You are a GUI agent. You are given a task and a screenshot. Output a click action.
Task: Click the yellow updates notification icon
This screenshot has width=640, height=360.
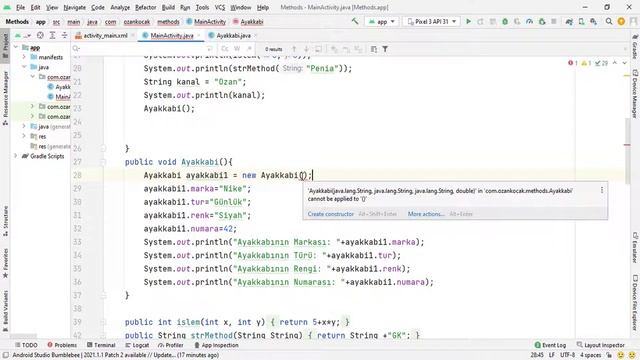[x=621, y=22]
